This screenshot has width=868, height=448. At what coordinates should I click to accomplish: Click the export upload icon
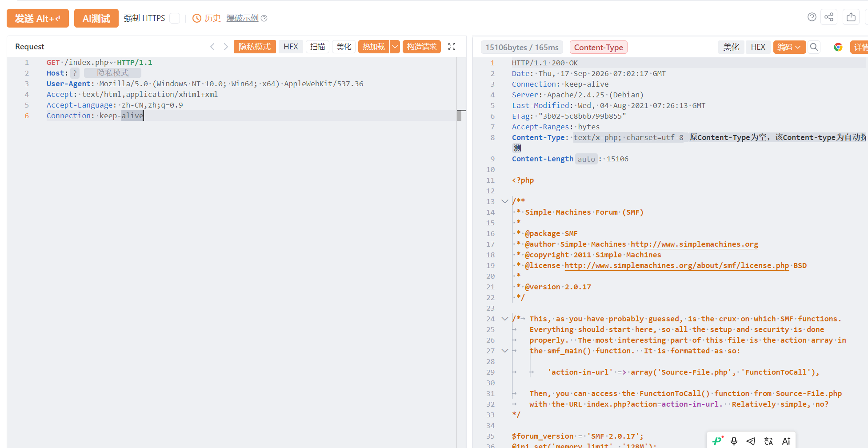click(x=851, y=17)
